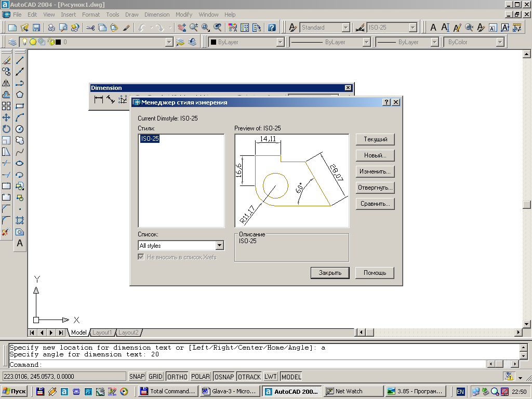The width and height of the screenshot is (532, 399).
Task: Click the Изменить... button
Action: (x=375, y=171)
